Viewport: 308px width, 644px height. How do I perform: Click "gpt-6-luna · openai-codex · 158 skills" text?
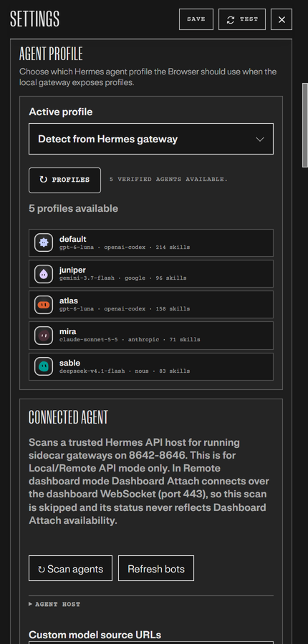(125, 309)
